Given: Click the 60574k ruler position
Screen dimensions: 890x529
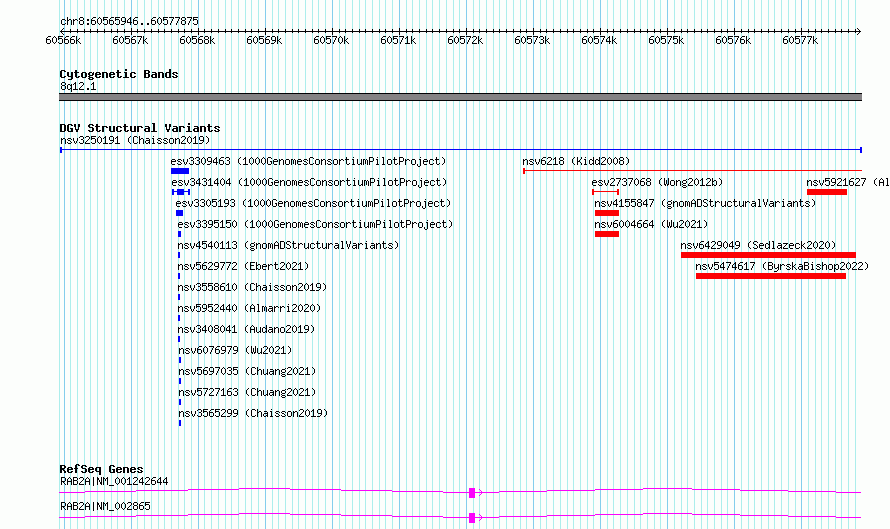Looking at the screenshot, I should click(x=599, y=40).
